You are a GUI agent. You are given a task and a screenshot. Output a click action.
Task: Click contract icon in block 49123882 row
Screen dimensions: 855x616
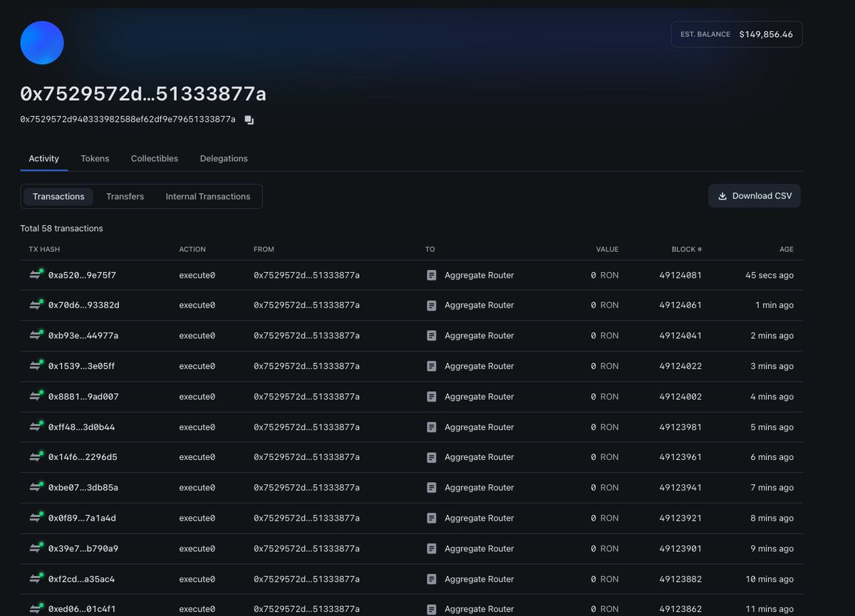coord(431,580)
